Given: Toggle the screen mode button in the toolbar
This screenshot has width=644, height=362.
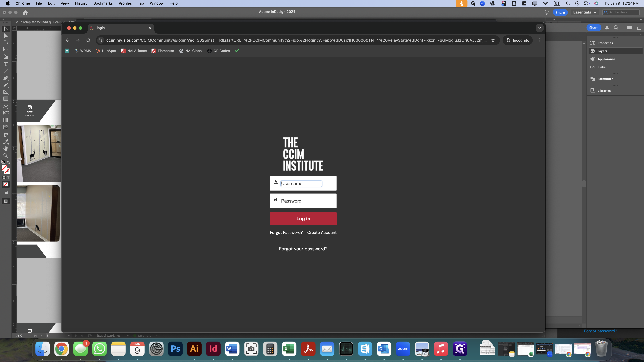Looking at the screenshot, I should (5, 201).
